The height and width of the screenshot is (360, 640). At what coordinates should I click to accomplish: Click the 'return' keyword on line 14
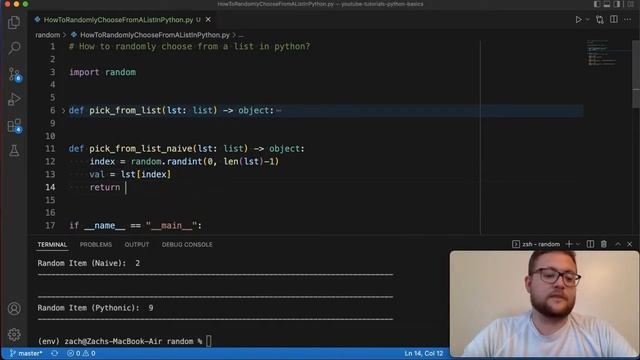tap(105, 187)
